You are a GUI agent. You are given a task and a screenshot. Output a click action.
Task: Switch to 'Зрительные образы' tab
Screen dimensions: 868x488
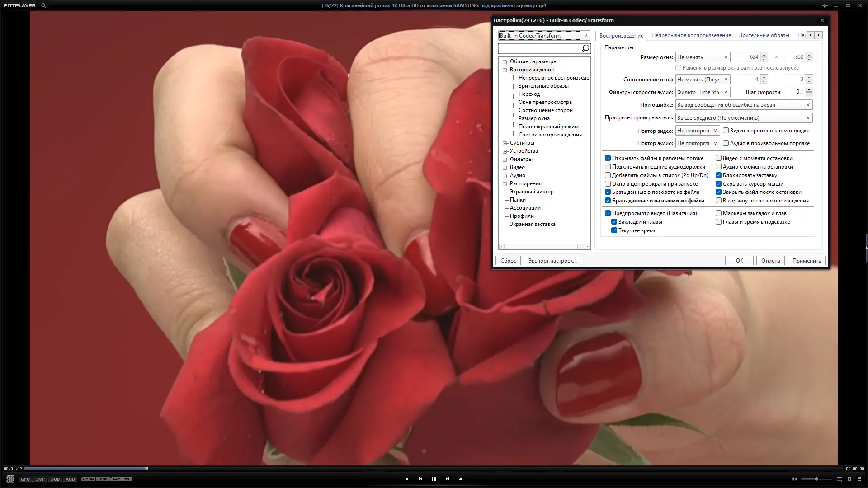click(764, 35)
